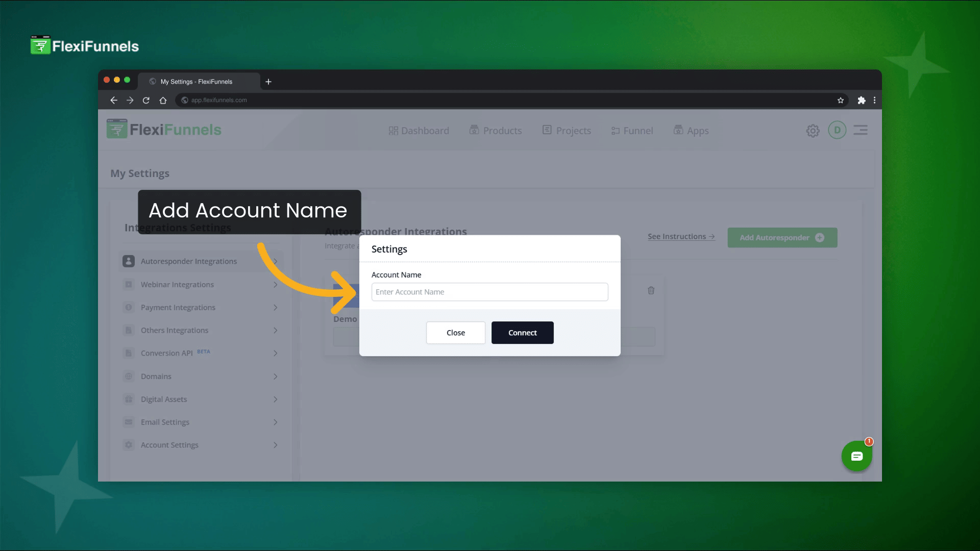Viewport: 980px width, 551px height.
Task: Click the Close button in dialog
Action: pyautogui.click(x=455, y=333)
